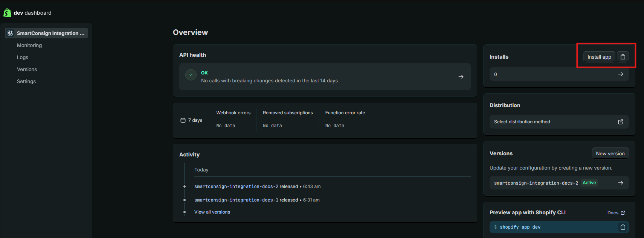Open API health details arrow
The image size is (644, 238).
click(x=461, y=77)
